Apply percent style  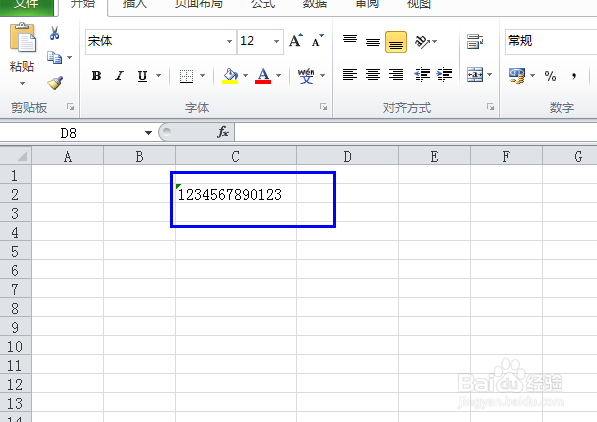tap(551, 76)
